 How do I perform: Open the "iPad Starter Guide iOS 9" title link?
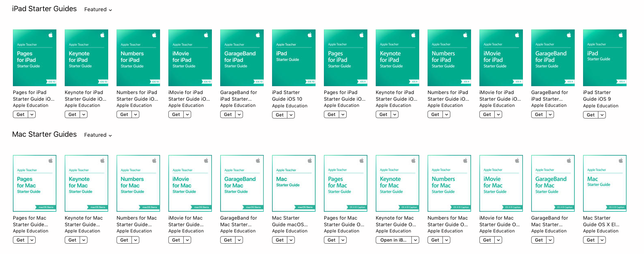click(x=597, y=96)
